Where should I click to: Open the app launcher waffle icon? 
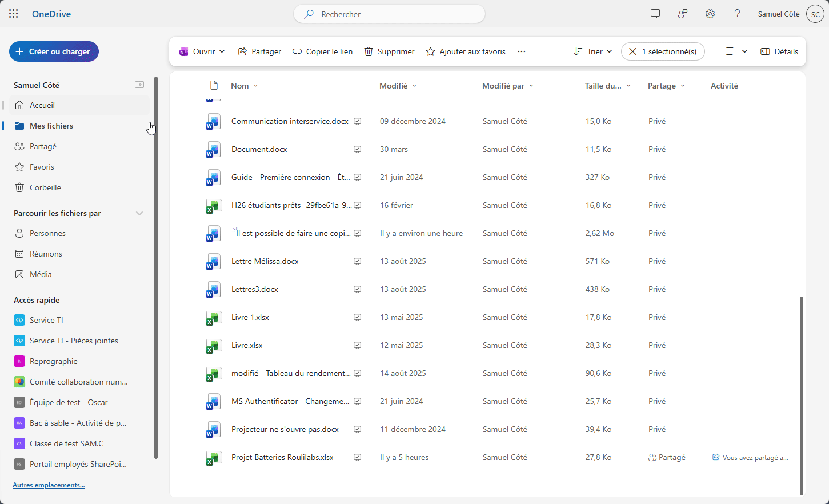pyautogui.click(x=14, y=14)
